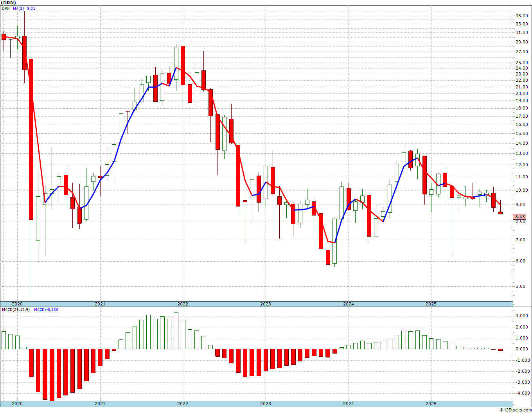The height and width of the screenshot is (413, 532).
Task: Click the MA(3) moving average legend label
Action: coord(18,8)
